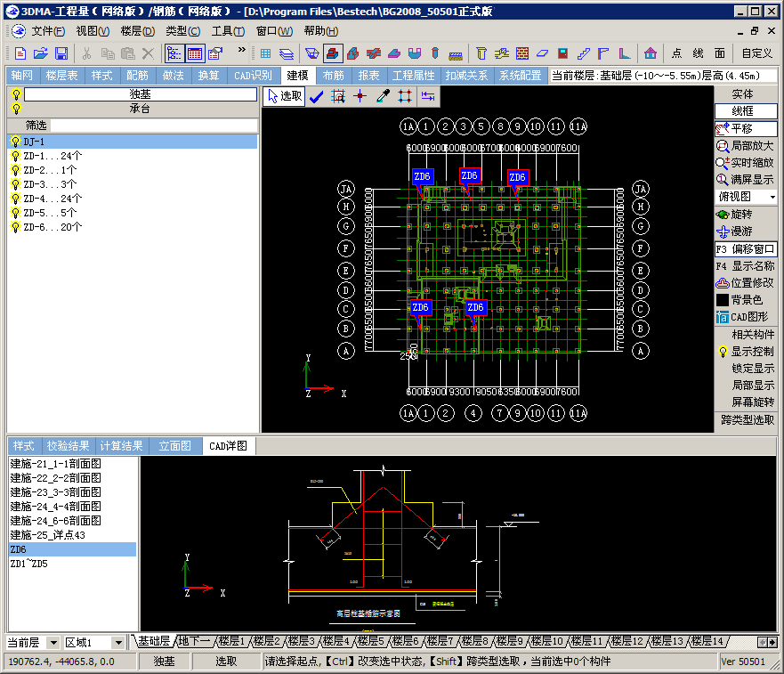Toggle the 承台 lightbulb visibility

point(17,109)
